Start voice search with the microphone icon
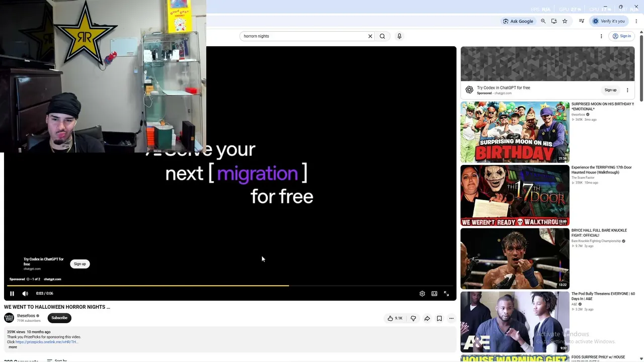644x362 pixels. [399, 36]
